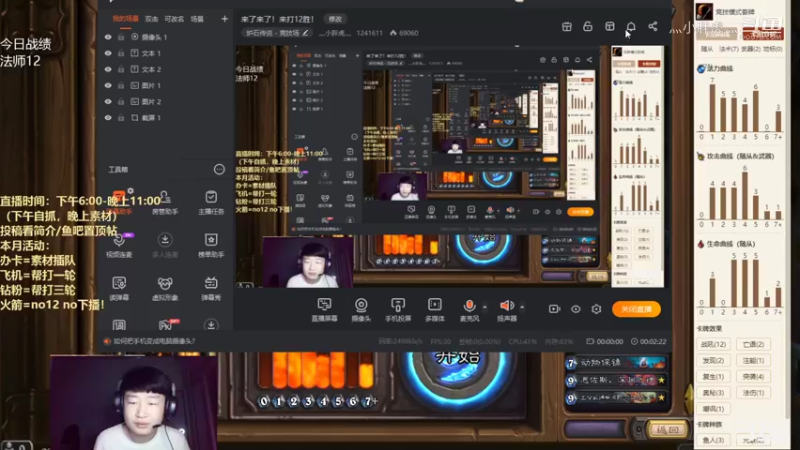Click orange 关闭直播 button
This screenshot has height=450, width=800.
(x=636, y=309)
